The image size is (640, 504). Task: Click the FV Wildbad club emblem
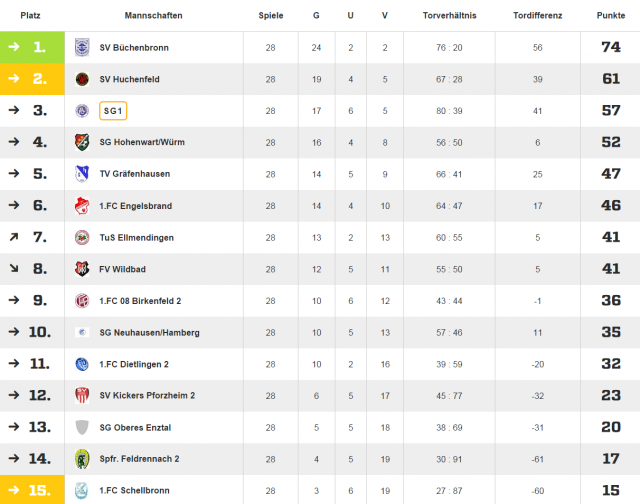[x=82, y=269]
